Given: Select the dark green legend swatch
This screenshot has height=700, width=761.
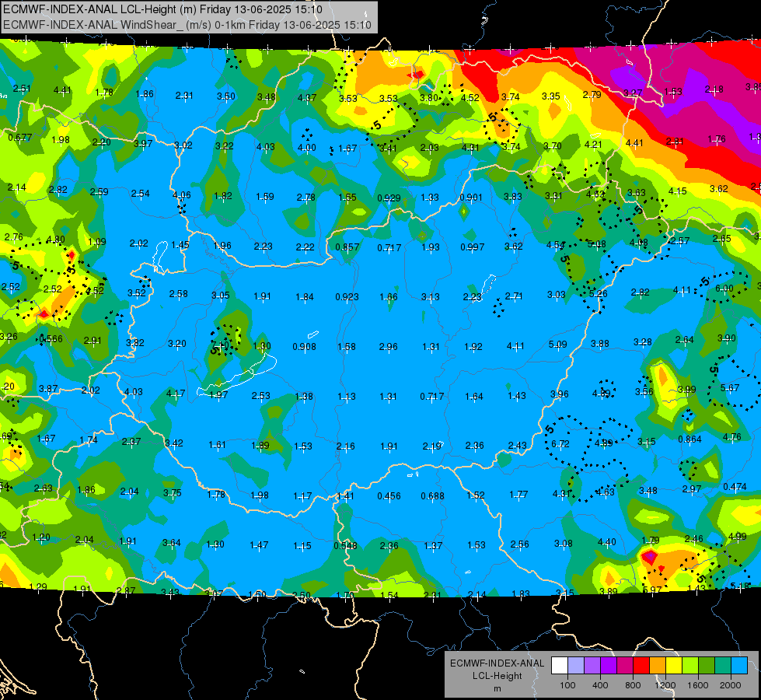Looking at the screenshot, I should click(707, 666).
